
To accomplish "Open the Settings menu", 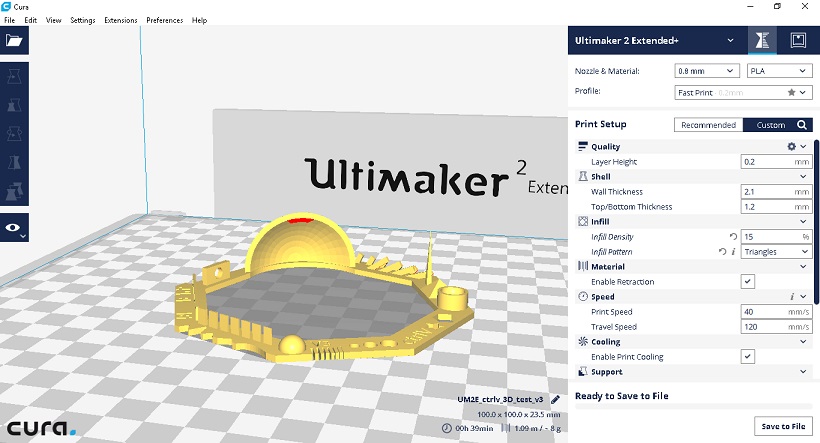I will 83,20.
